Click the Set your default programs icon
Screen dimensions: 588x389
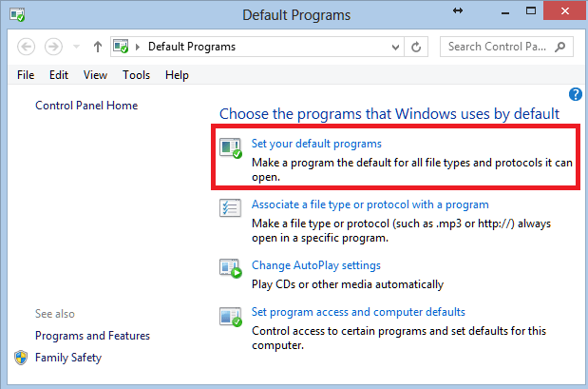click(231, 148)
